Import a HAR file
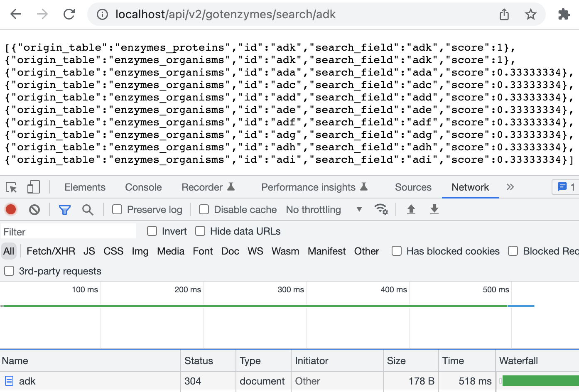 [411, 209]
